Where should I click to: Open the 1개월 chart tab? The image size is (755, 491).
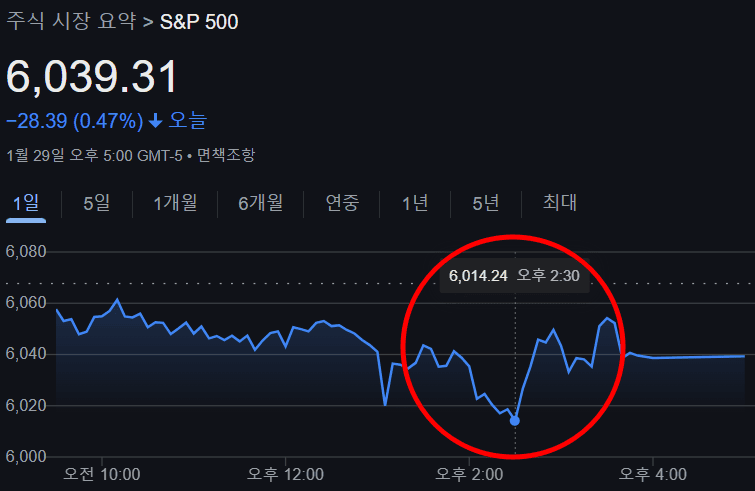[175, 203]
